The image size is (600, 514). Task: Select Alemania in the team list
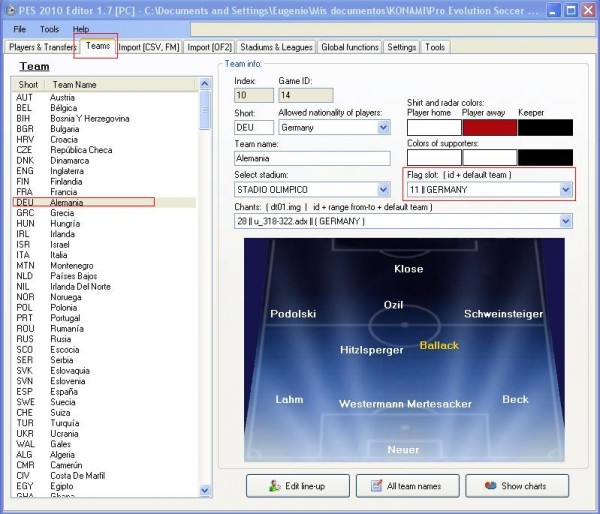pos(104,202)
